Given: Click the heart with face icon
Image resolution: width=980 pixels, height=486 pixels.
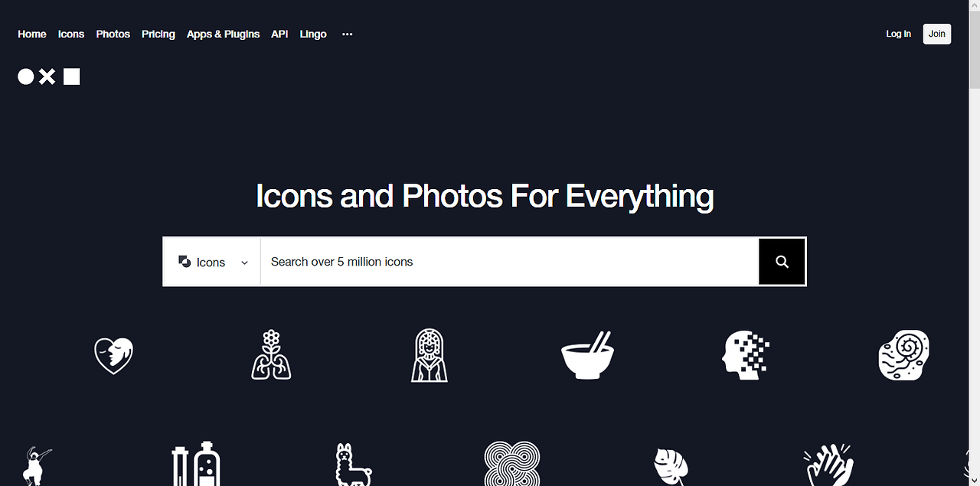Looking at the screenshot, I should (113, 356).
